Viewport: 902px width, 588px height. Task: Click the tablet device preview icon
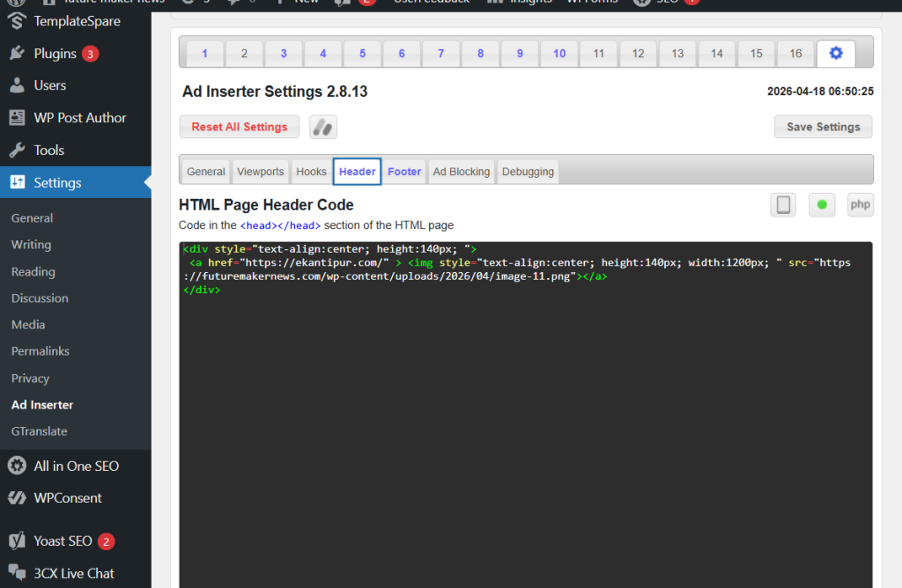tap(783, 205)
